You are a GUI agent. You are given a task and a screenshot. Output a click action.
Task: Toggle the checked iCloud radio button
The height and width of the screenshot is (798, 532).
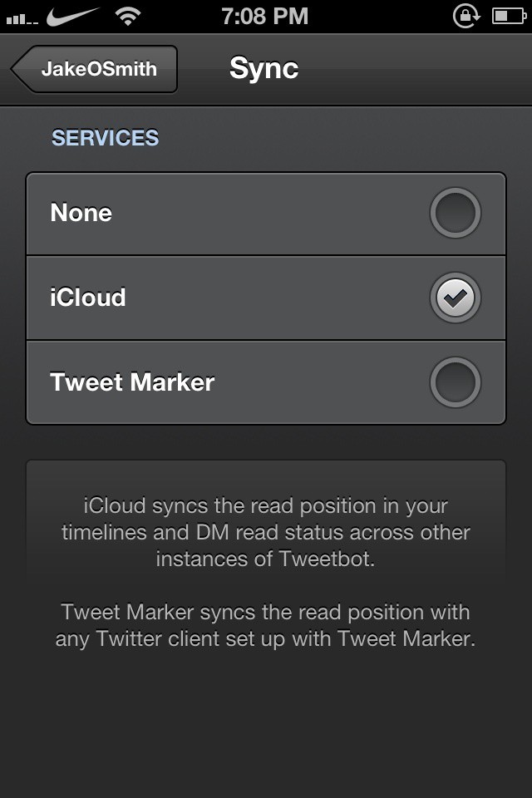click(455, 298)
